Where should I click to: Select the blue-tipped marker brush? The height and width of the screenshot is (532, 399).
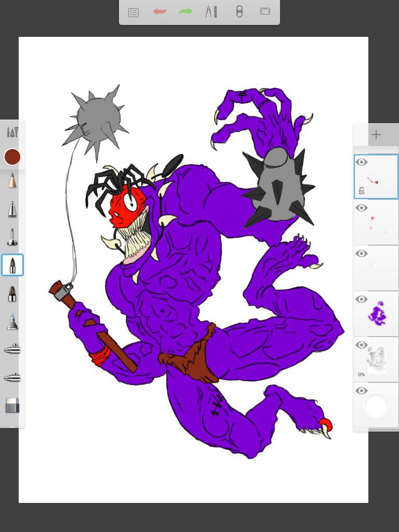tap(12, 321)
